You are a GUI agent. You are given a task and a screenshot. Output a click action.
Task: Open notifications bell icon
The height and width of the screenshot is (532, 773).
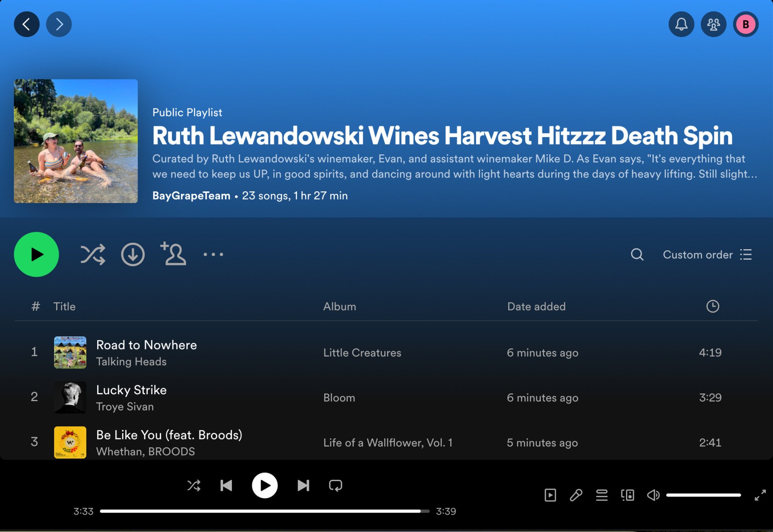(x=682, y=24)
